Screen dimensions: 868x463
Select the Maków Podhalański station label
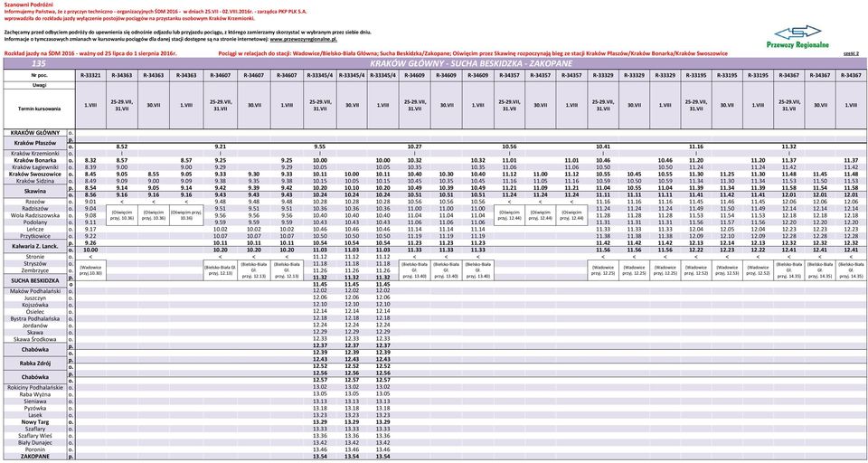coord(36,290)
